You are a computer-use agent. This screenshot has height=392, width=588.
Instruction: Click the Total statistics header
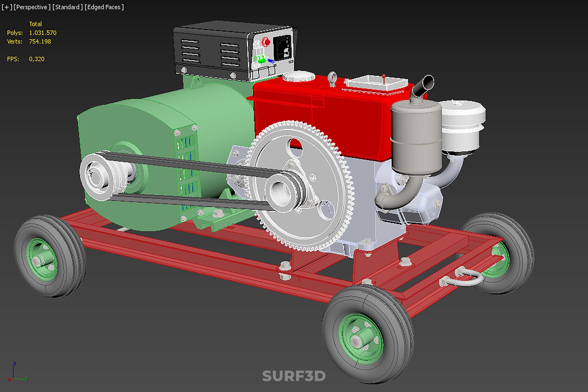pos(35,24)
